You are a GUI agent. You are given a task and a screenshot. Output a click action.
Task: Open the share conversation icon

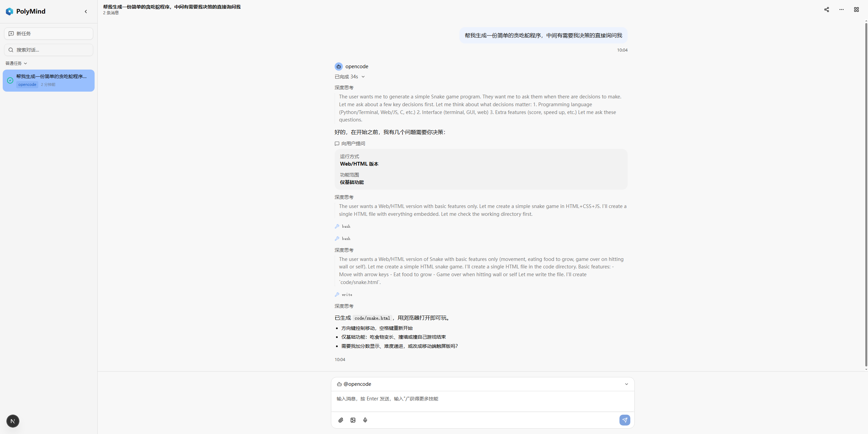pos(827,10)
